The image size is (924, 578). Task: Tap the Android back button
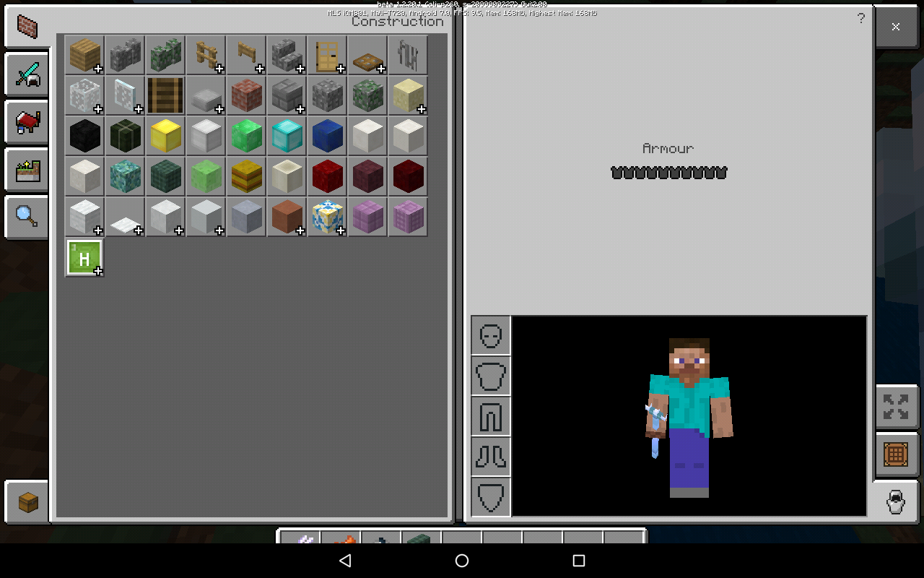tap(345, 561)
